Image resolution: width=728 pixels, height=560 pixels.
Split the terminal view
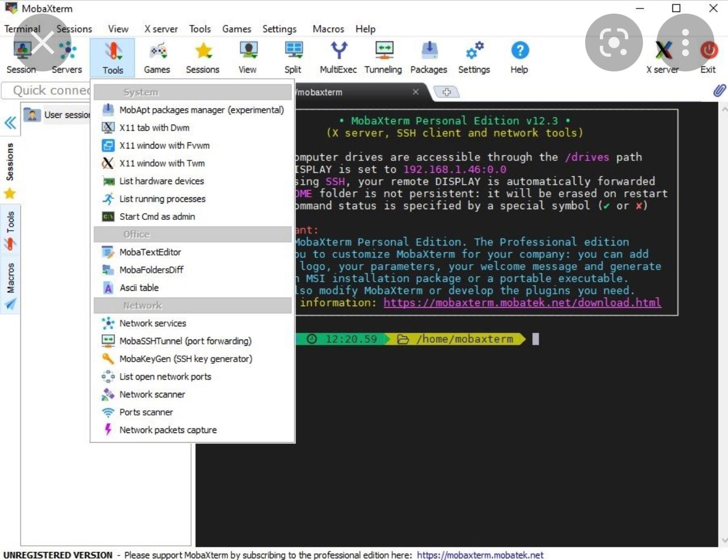coord(293,56)
